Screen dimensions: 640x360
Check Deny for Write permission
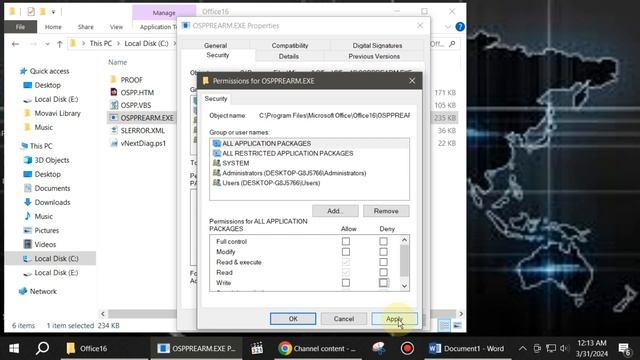[x=383, y=282]
